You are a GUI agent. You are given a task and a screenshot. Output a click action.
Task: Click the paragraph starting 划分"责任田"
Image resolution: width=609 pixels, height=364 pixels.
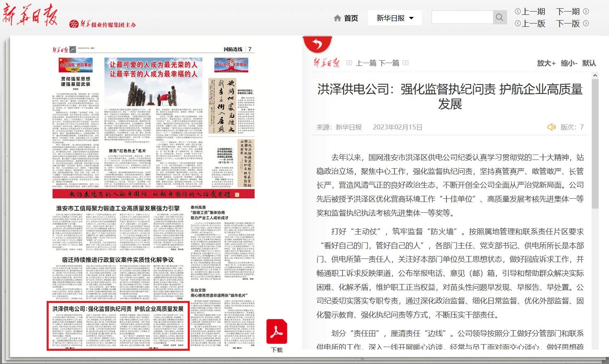[x=450, y=339]
